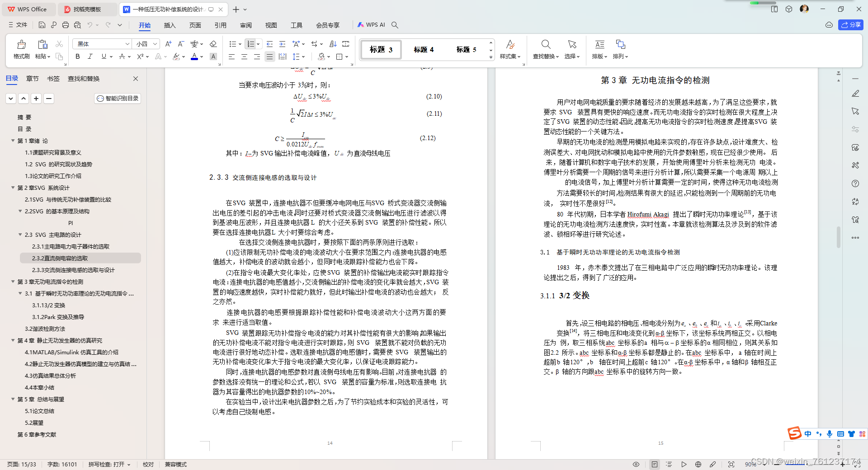868x470 pixels.
Task: Select outline item 3.2谐波检测方法
Action: click(x=45, y=329)
